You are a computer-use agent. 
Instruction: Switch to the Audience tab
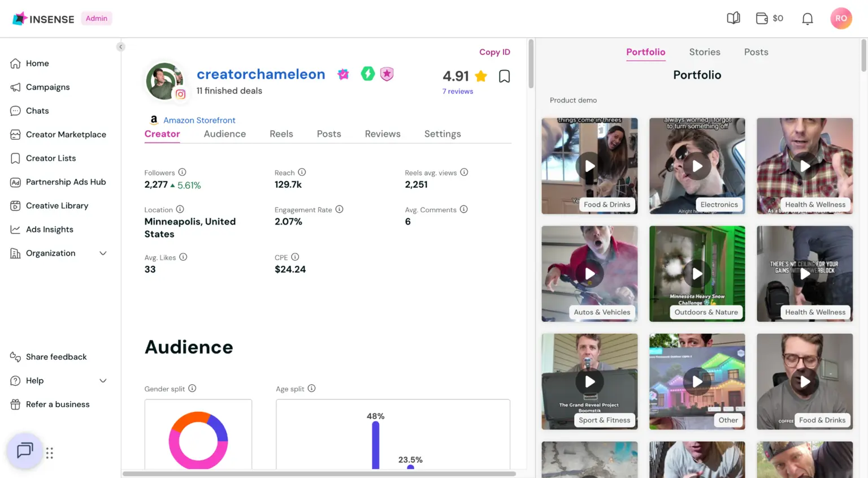(x=225, y=134)
